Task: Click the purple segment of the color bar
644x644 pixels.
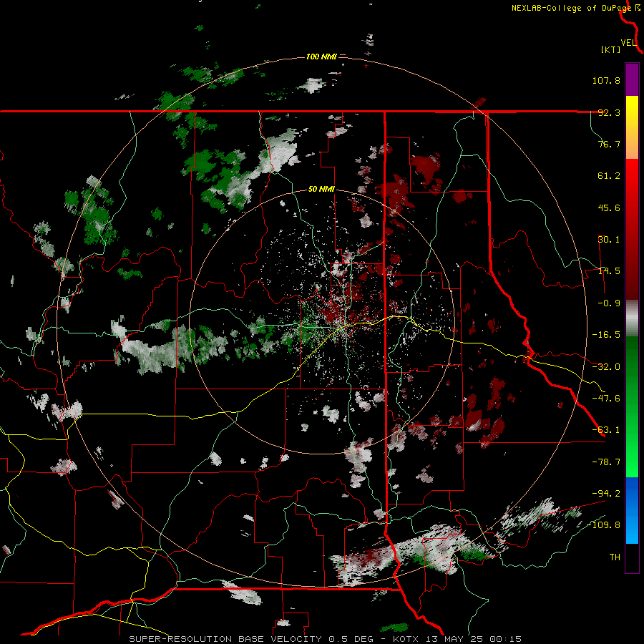Action: point(632,79)
